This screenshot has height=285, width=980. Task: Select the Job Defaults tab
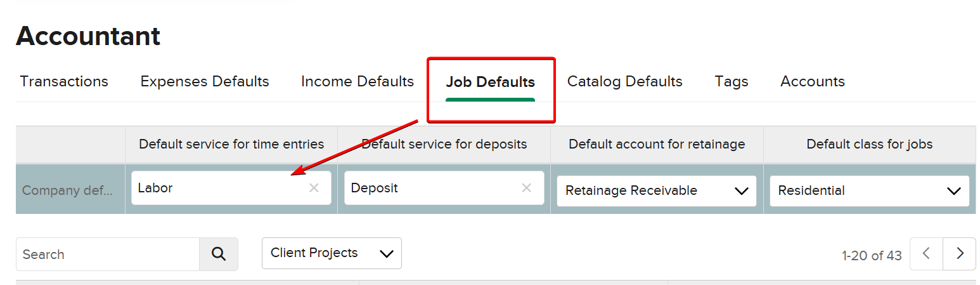pyautogui.click(x=490, y=83)
